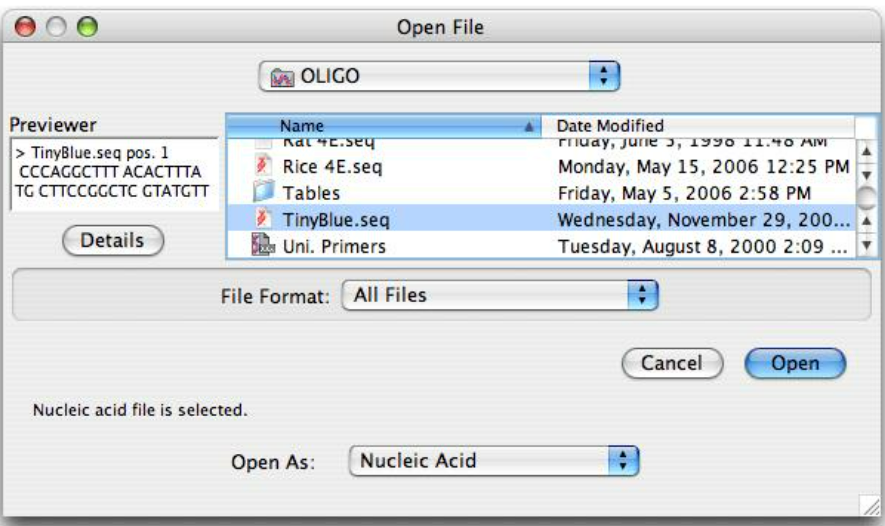Click the bottom scroll down arrow of file list
The image size is (885, 526).
click(x=866, y=246)
